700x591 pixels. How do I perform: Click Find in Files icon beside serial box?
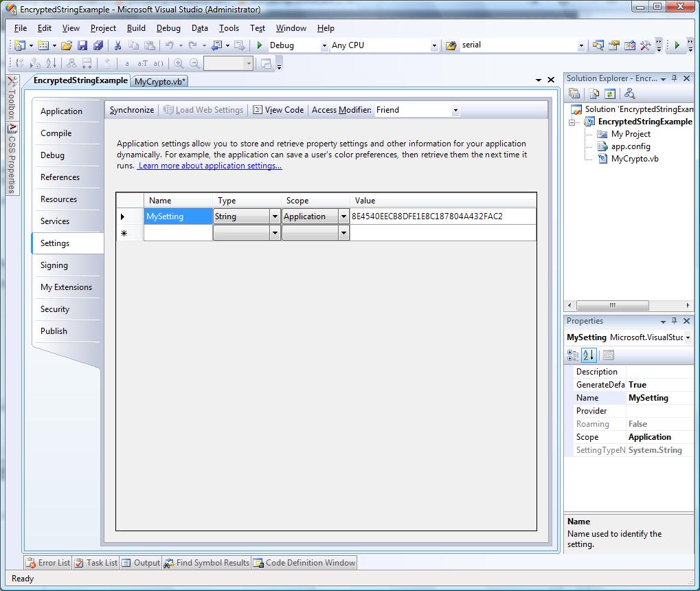[x=451, y=45]
